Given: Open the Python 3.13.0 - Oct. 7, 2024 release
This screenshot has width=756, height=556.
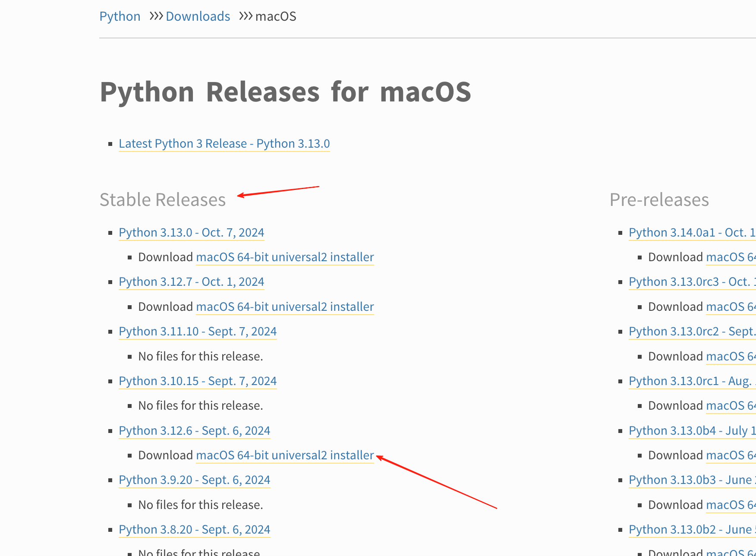Looking at the screenshot, I should pos(192,232).
